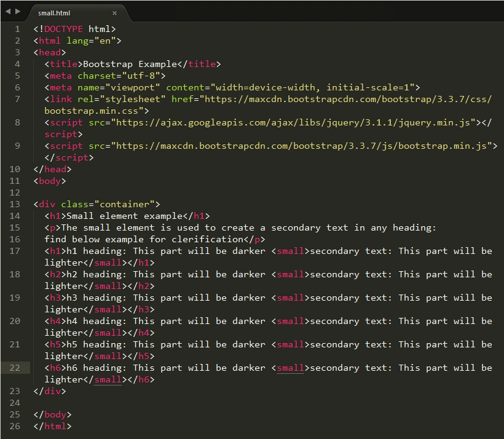Viewport: 504px width, 439px height.
Task: Click the "container" class value
Action: point(124,204)
